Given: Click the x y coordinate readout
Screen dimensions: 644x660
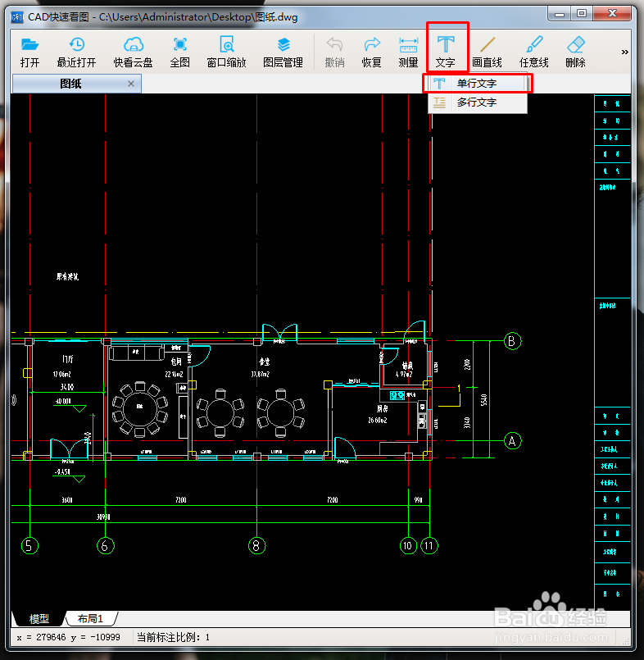Looking at the screenshot, I should pyautogui.click(x=69, y=637).
